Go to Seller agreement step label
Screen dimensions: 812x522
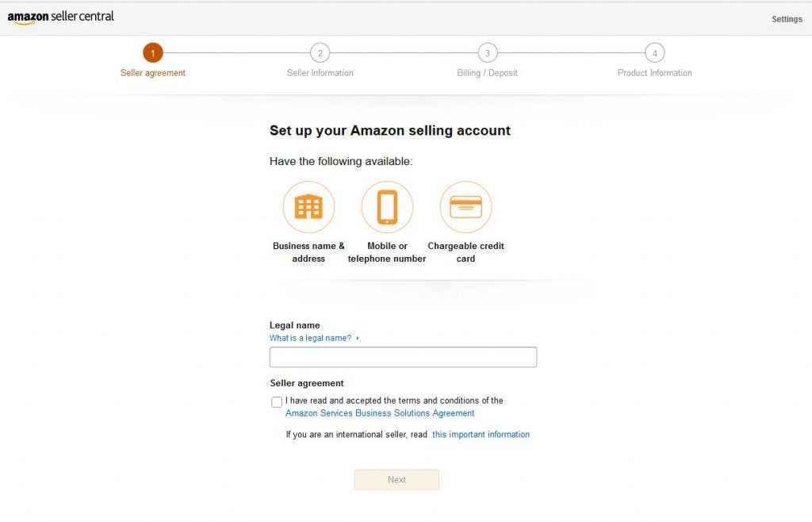(153, 73)
